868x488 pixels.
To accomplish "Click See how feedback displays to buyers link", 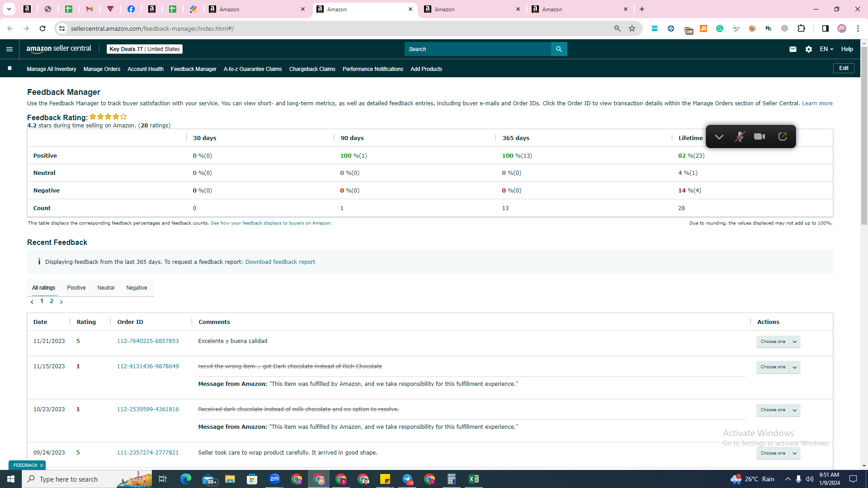I will pyautogui.click(x=270, y=223).
